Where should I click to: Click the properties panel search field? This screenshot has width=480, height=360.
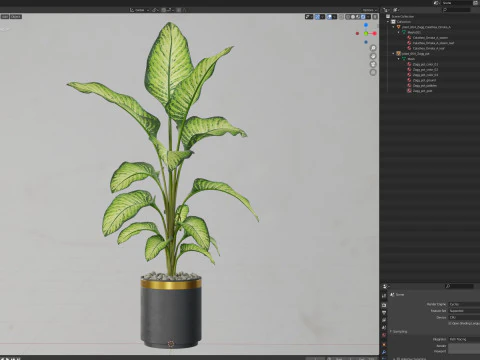[x=459, y=286]
